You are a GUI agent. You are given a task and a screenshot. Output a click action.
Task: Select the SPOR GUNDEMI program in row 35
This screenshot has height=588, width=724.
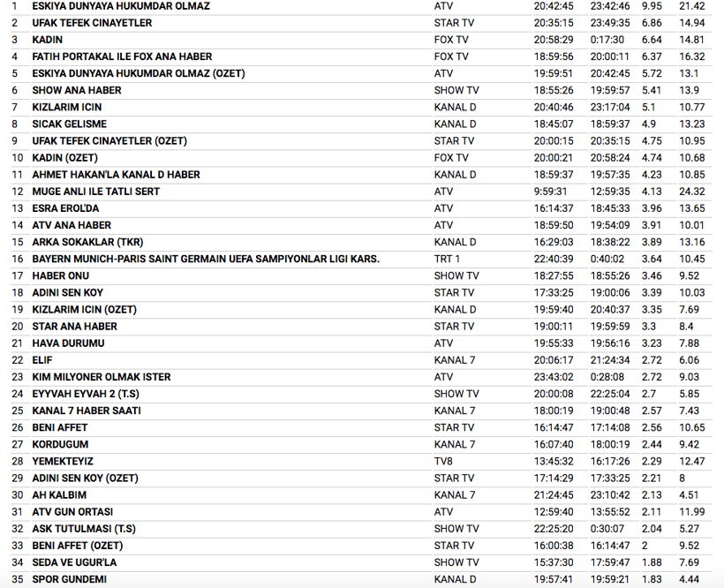[x=70, y=579]
